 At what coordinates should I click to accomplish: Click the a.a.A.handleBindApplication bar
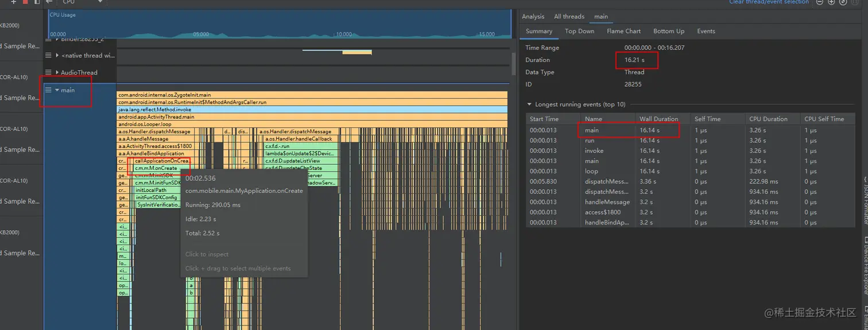[x=155, y=154]
